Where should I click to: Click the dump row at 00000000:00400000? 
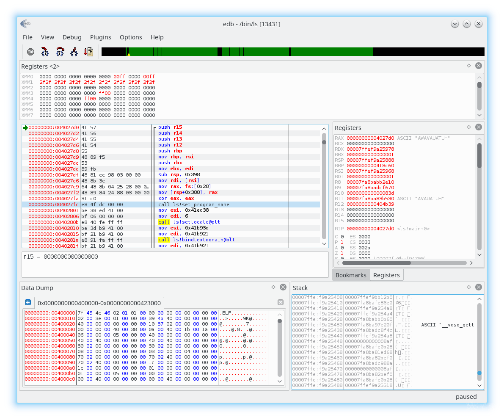pyautogui.click(x=146, y=313)
